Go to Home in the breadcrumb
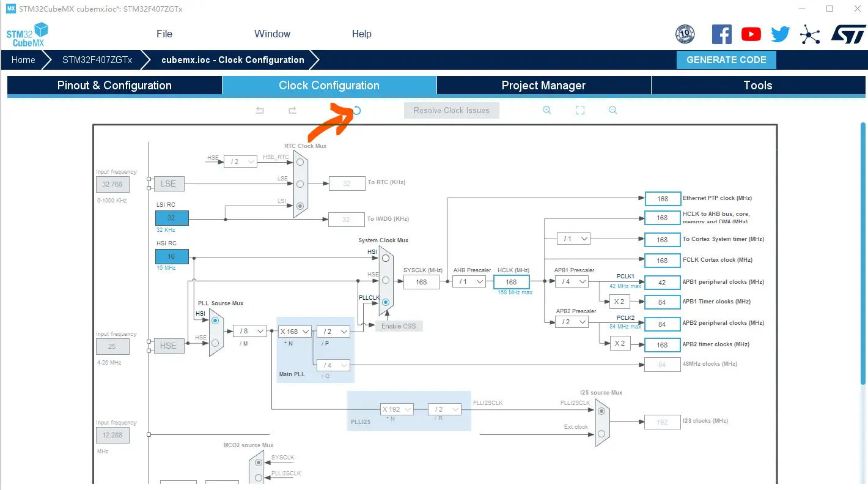This screenshot has width=868, height=490. click(x=23, y=60)
